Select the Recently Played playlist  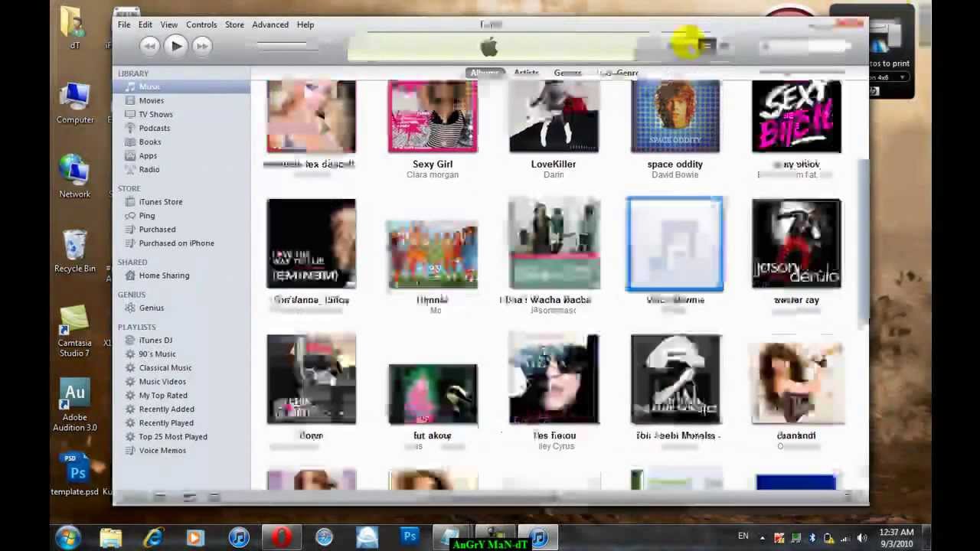tap(181, 422)
